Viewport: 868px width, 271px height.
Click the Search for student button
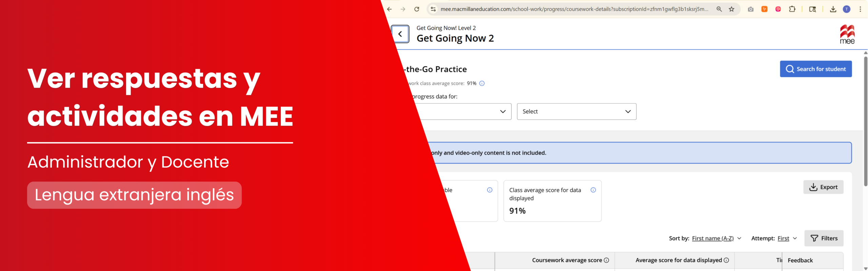pos(816,69)
